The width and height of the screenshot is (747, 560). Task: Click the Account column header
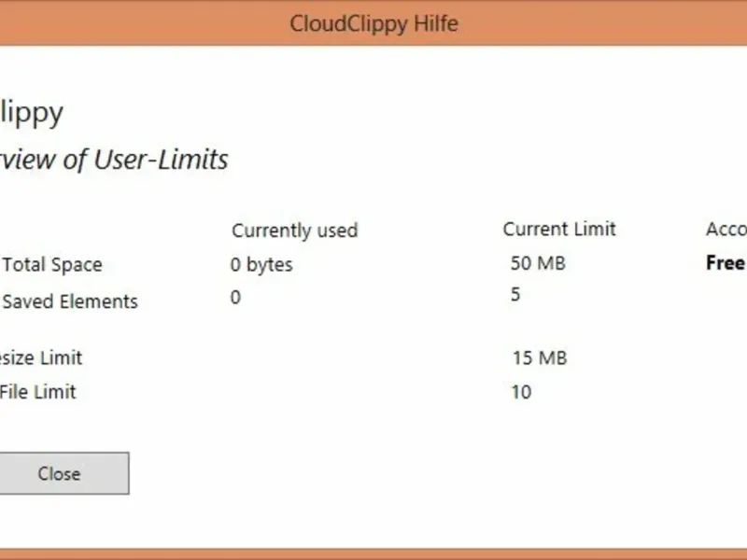pyautogui.click(x=726, y=230)
